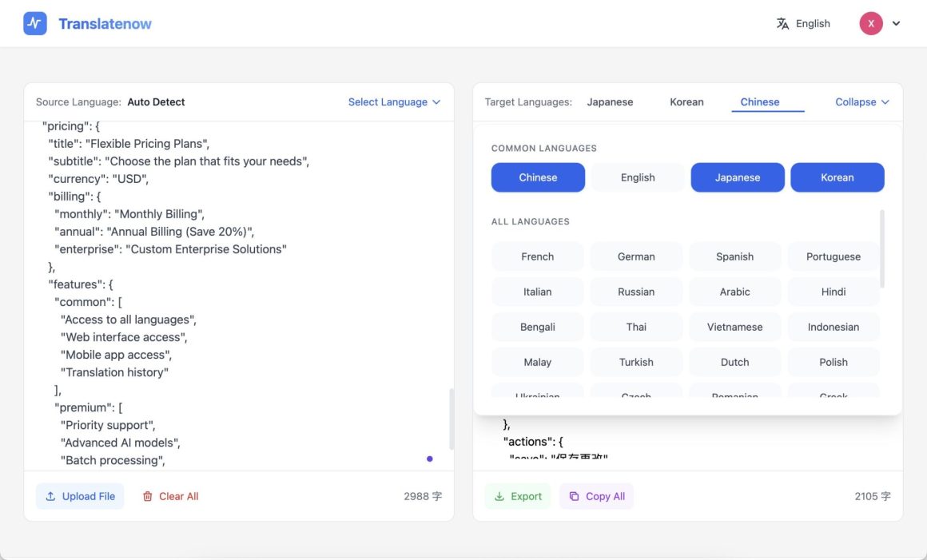The height and width of the screenshot is (560, 927).
Task: Open the account menu chevron
Action: click(x=895, y=23)
